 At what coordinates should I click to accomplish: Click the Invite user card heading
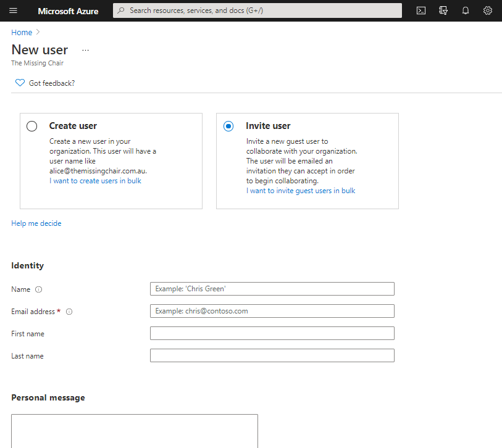click(268, 126)
